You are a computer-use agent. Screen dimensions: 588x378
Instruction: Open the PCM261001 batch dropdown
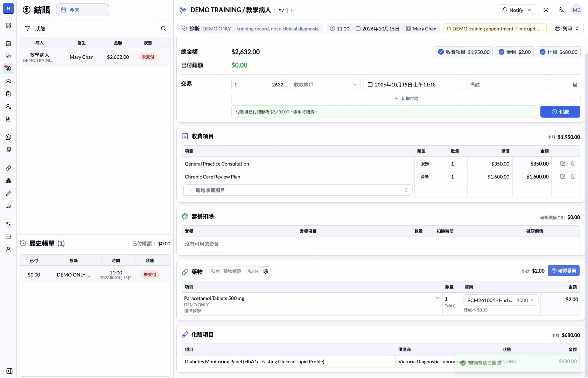501,300
